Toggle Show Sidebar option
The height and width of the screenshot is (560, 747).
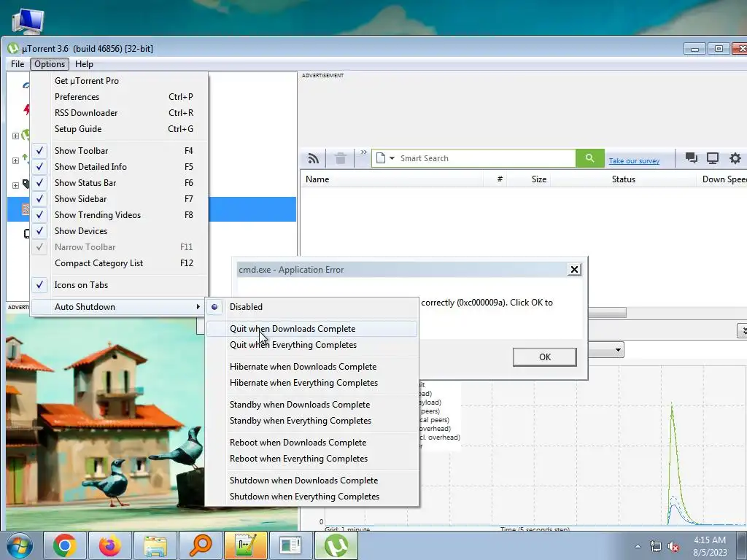[119, 199]
